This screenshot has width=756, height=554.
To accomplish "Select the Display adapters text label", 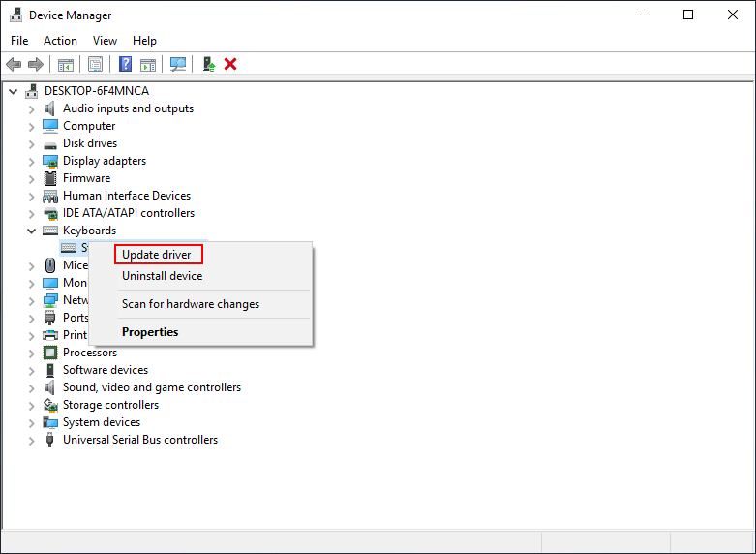I will [105, 161].
